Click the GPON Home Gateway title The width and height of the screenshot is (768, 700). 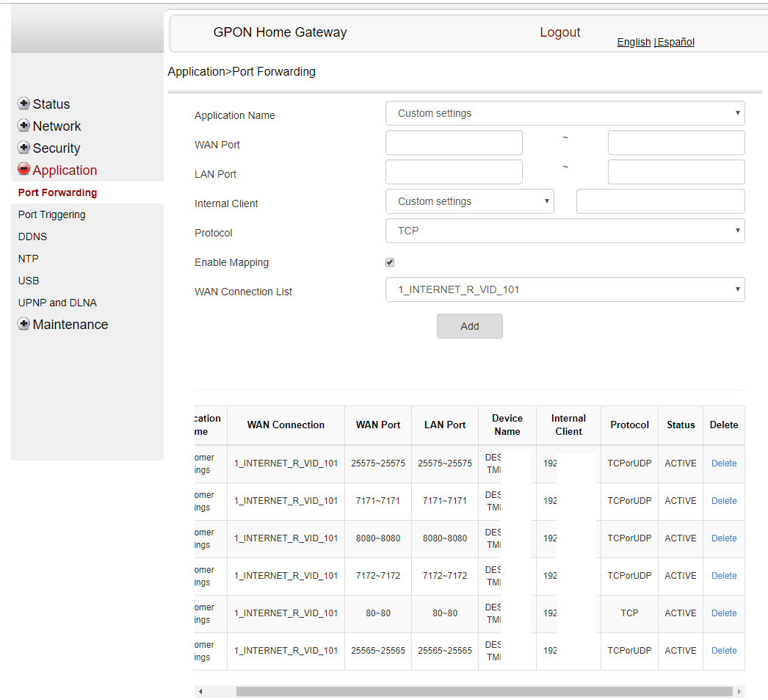click(x=280, y=32)
